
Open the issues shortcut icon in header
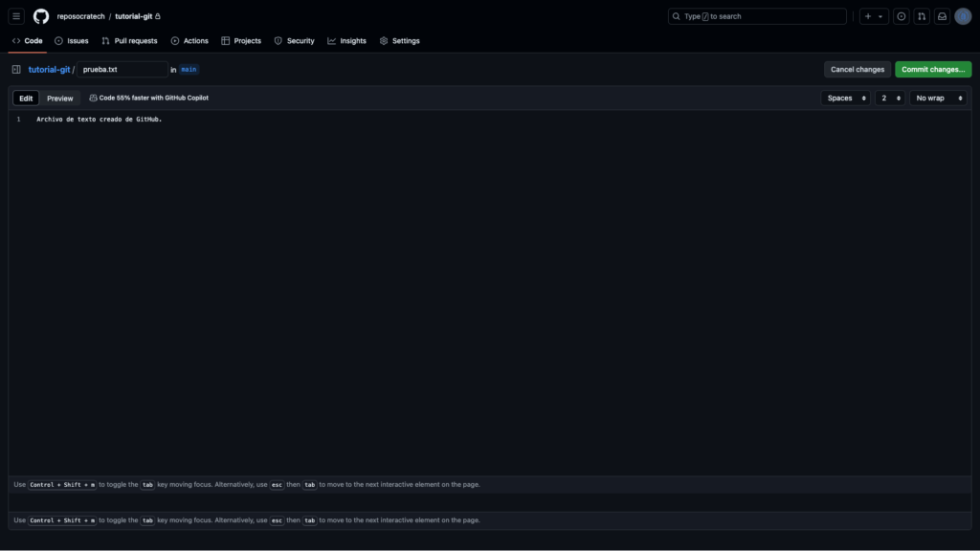click(x=902, y=16)
